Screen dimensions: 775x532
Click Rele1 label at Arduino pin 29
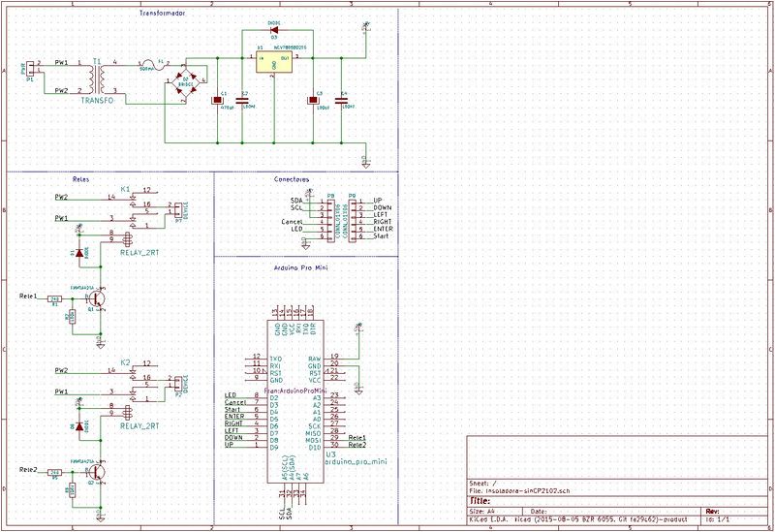pos(357,438)
